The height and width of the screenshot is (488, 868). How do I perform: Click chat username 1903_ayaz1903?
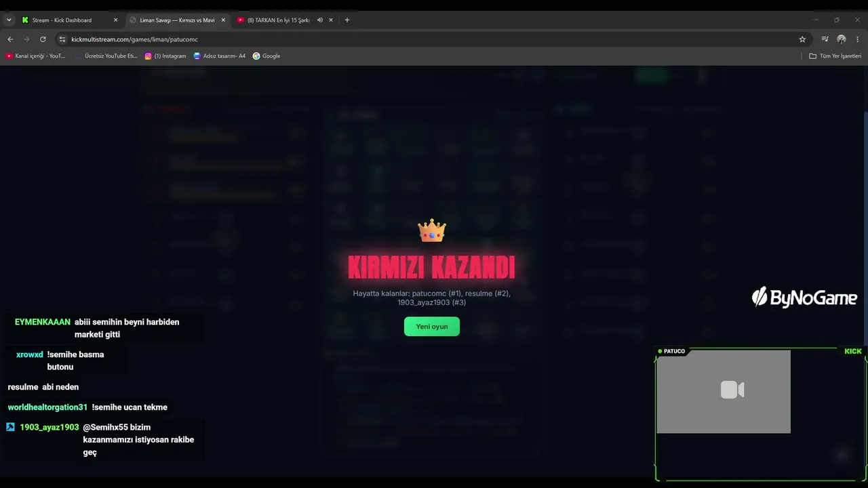(x=50, y=427)
